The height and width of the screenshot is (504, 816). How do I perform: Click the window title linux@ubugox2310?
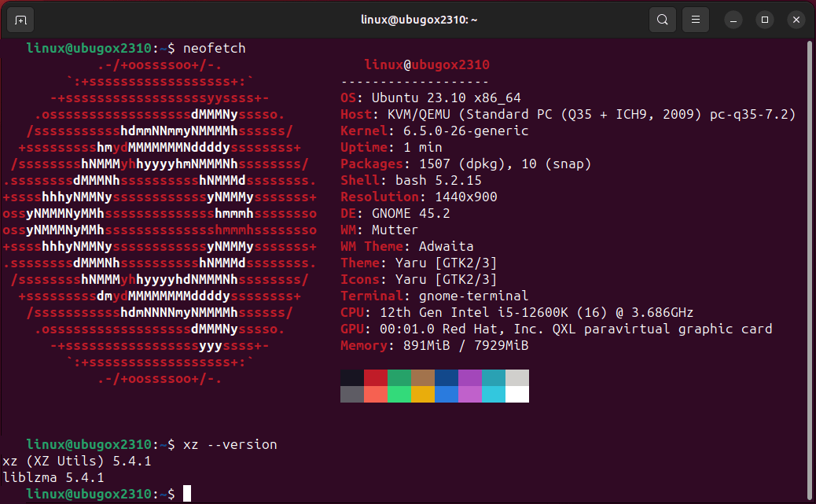pyautogui.click(x=407, y=20)
